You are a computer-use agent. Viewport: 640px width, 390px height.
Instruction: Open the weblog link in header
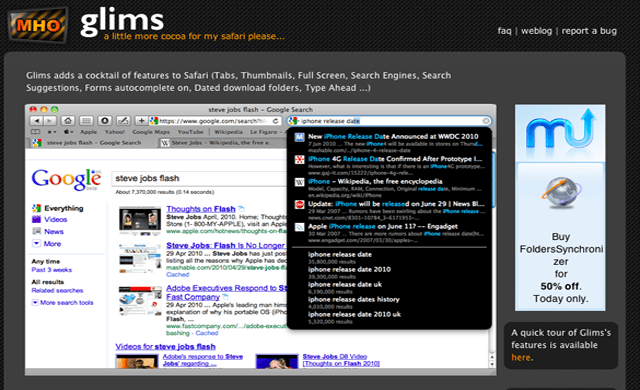(536, 31)
